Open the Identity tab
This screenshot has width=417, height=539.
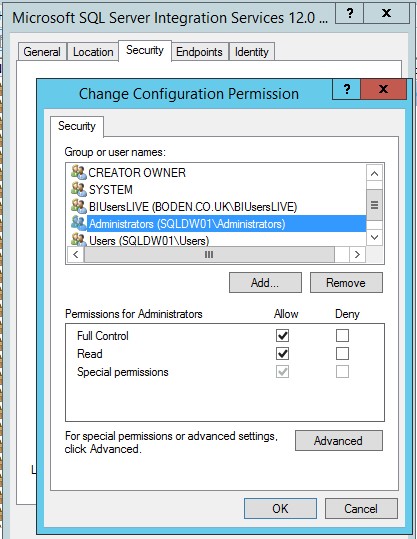tap(252, 52)
